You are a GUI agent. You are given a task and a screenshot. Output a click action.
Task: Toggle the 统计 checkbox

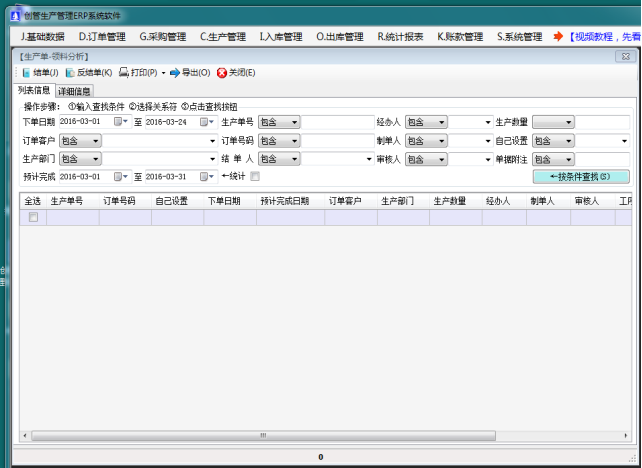[255, 176]
